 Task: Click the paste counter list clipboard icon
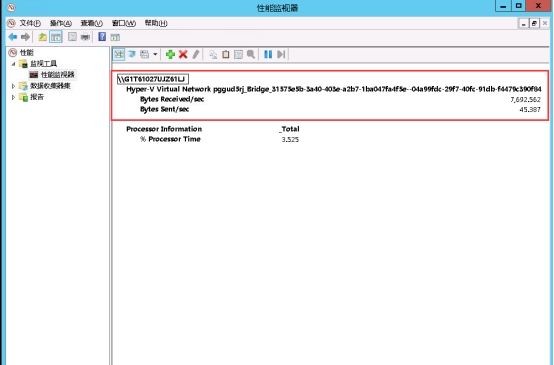click(225, 54)
